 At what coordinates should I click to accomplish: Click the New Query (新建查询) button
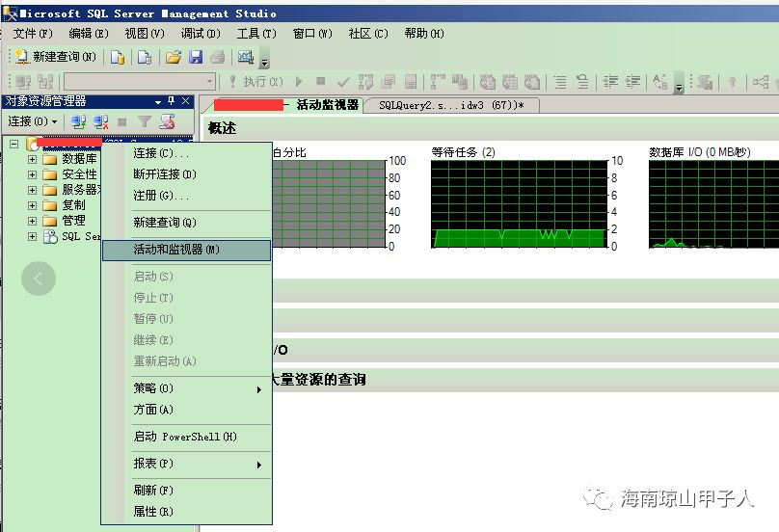click(55, 57)
